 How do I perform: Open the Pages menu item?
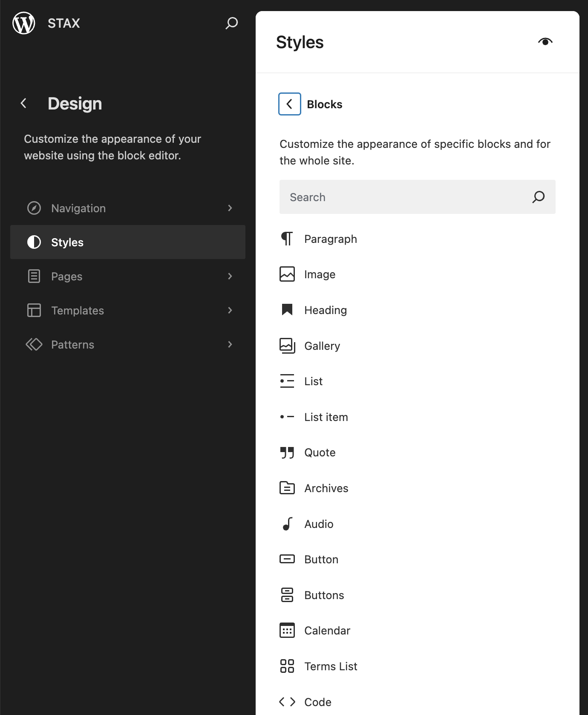(128, 276)
